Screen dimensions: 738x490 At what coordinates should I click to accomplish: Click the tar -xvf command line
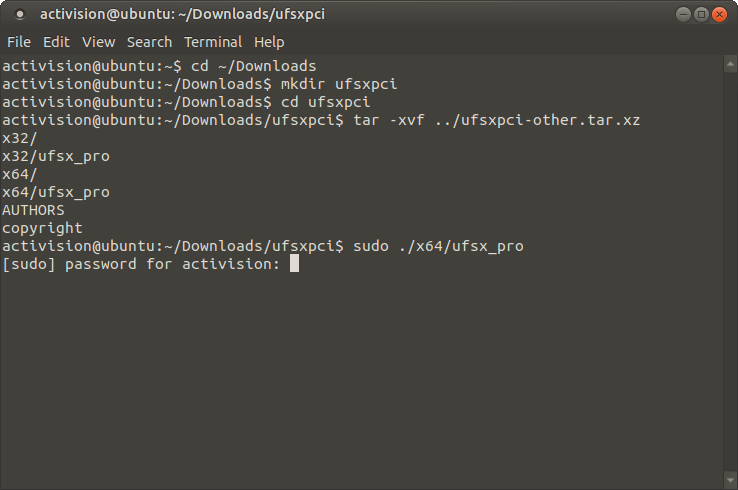[321, 120]
